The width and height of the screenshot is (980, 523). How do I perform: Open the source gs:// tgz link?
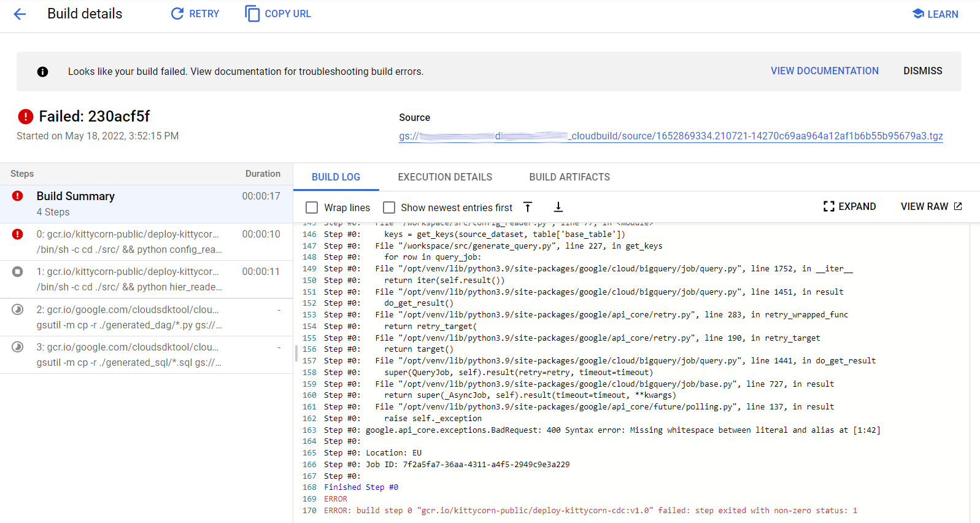671,136
